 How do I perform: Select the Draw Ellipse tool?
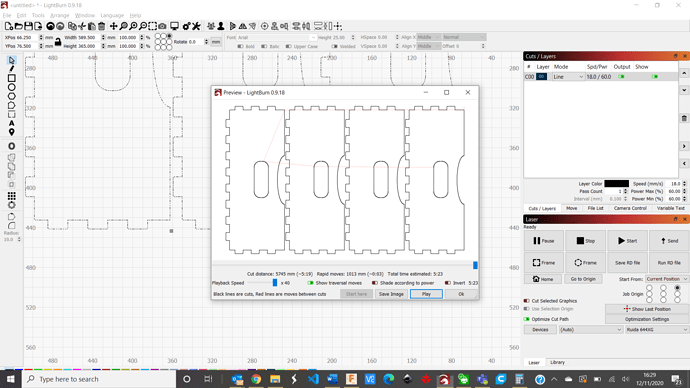(11, 87)
